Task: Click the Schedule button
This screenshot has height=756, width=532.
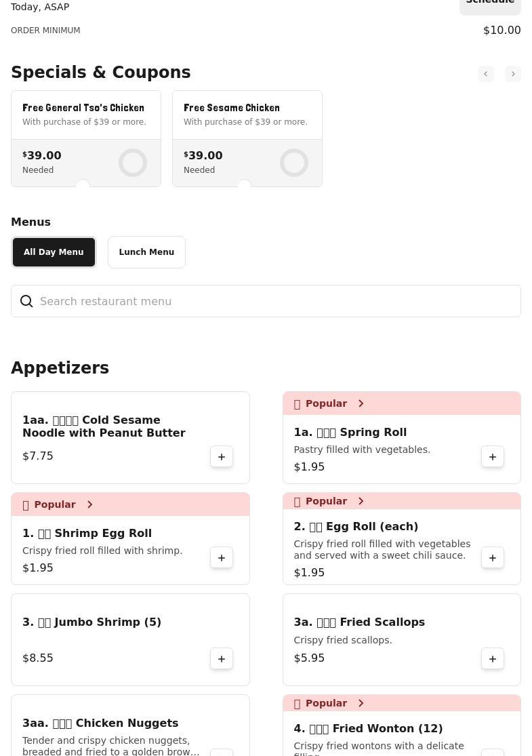Action: [490, 4]
